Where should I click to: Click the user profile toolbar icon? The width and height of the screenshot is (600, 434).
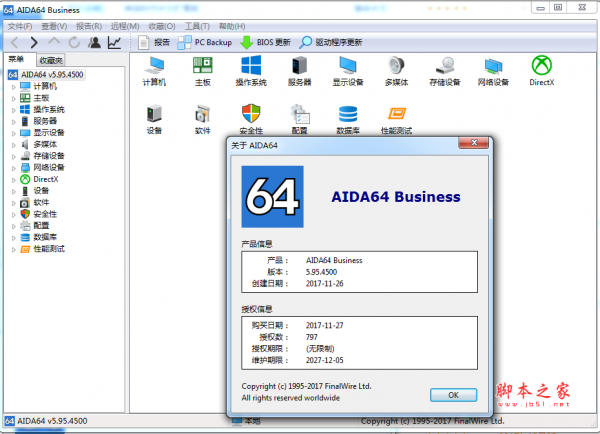95,42
